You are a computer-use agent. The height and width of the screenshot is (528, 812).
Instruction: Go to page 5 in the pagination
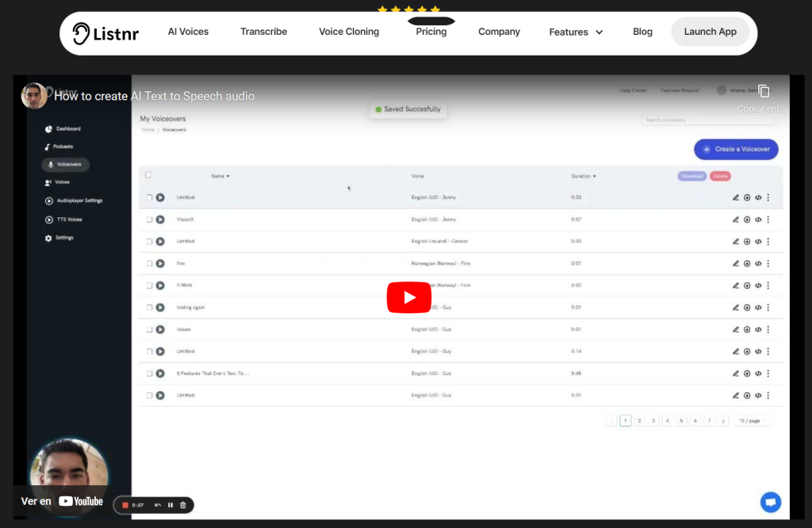(x=681, y=421)
